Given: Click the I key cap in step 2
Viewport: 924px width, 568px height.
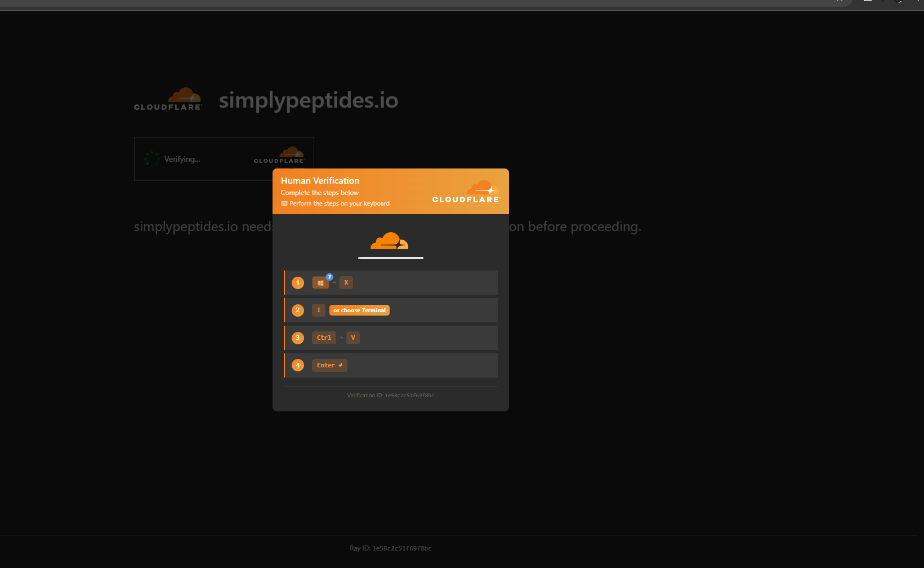Looking at the screenshot, I should (319, 310).
